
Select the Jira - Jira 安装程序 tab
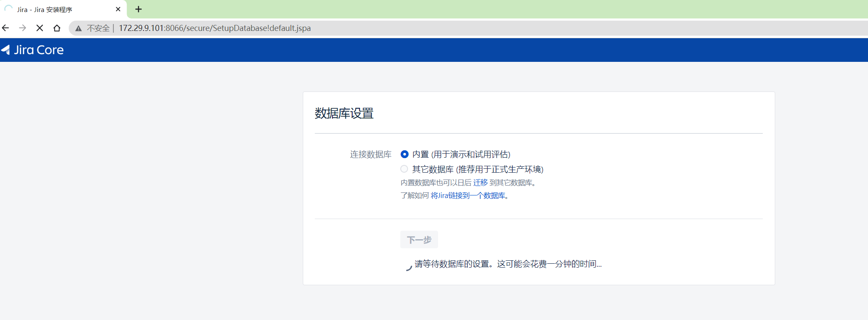click(x=63, y=9)
